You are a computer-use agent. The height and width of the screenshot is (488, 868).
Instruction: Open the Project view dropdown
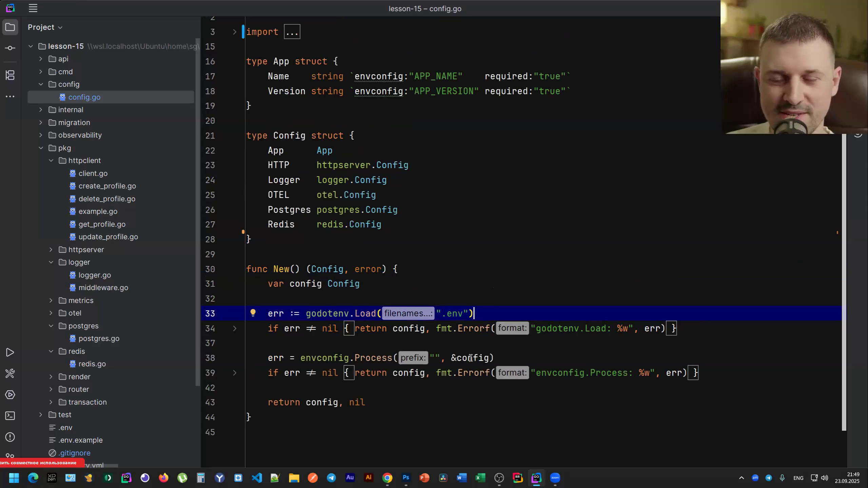click(45, 27)
